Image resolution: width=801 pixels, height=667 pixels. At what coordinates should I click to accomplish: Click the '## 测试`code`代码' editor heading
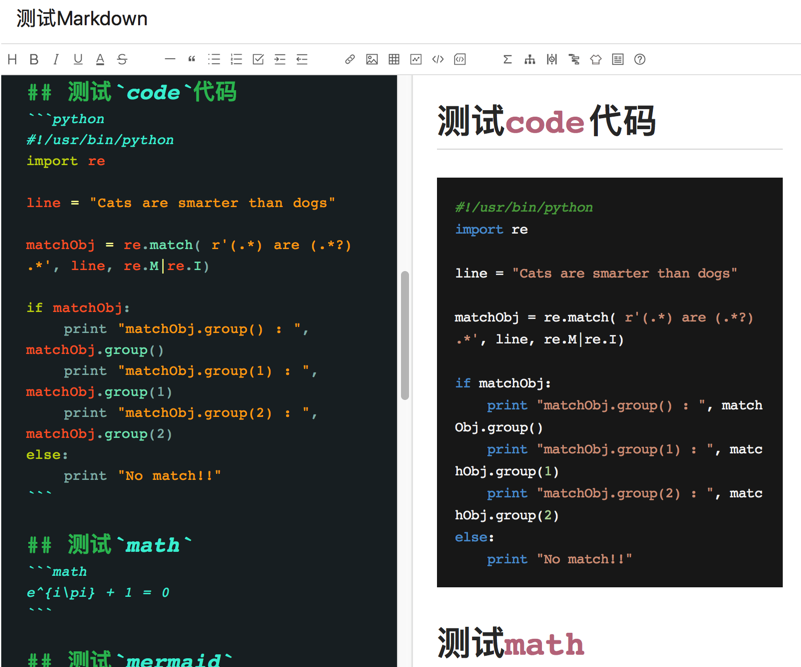point(132,92)
